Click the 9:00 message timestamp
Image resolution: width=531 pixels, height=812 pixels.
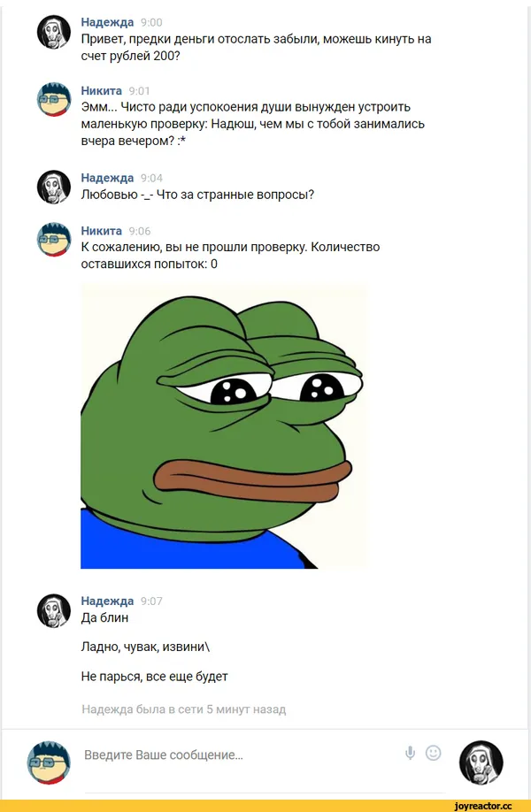coord(151,22)
